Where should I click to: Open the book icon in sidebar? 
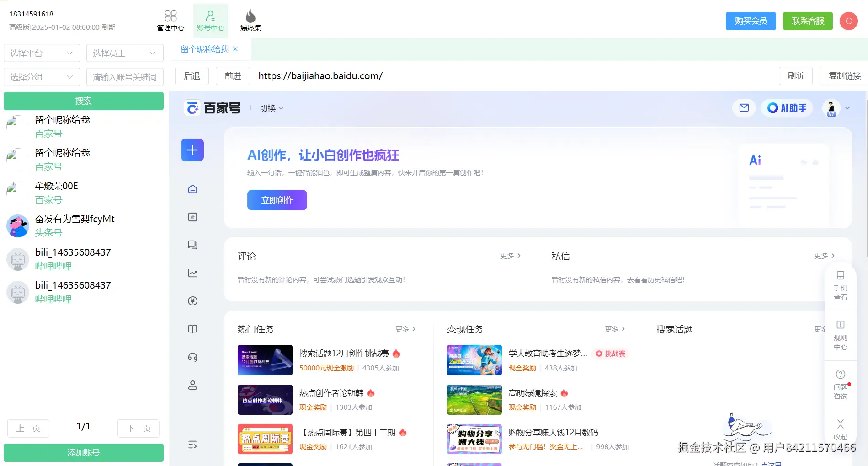[193, 329]
